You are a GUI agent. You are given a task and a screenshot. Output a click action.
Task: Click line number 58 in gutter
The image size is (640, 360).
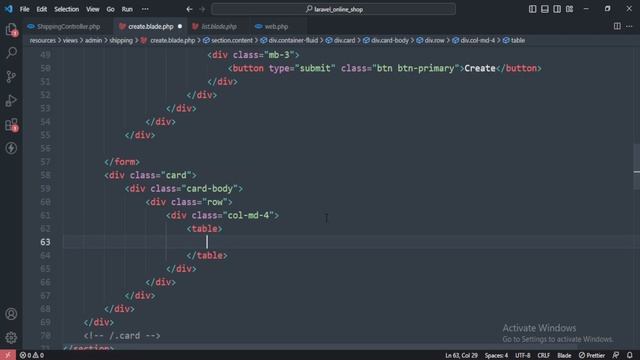pyautogui.click(x=45, y=175)
